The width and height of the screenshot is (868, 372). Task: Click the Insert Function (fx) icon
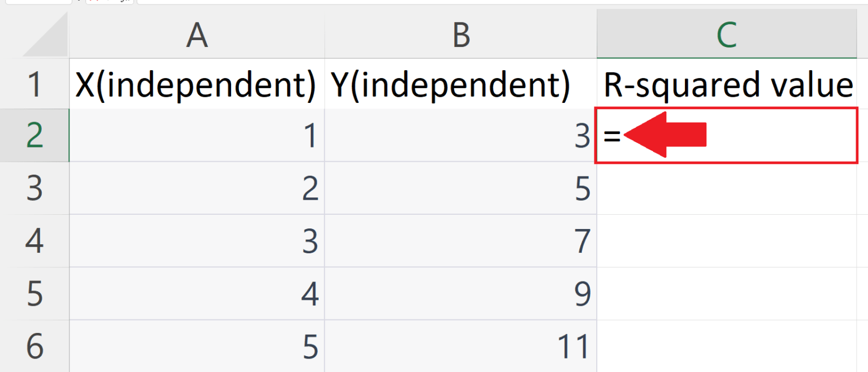pyautogui.click(x=125, y=2)
